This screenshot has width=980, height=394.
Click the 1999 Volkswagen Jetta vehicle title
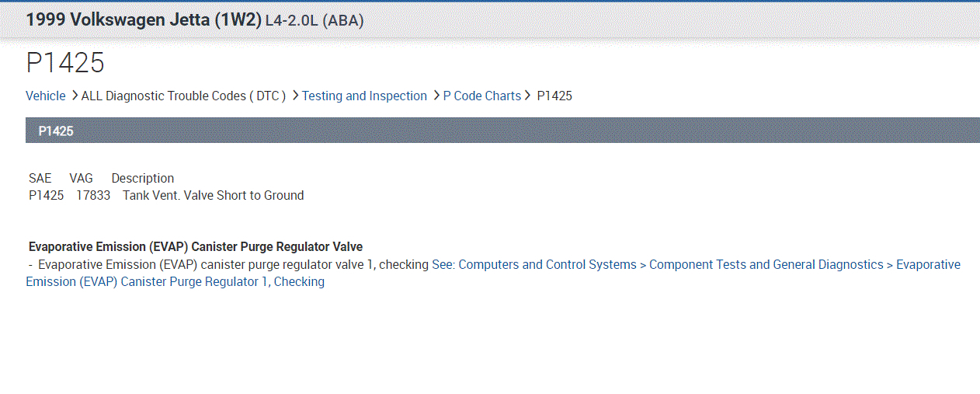144,20
